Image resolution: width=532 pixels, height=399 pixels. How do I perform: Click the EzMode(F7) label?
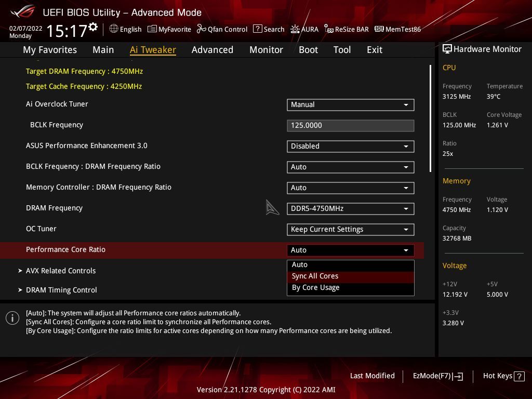[432, 376]
